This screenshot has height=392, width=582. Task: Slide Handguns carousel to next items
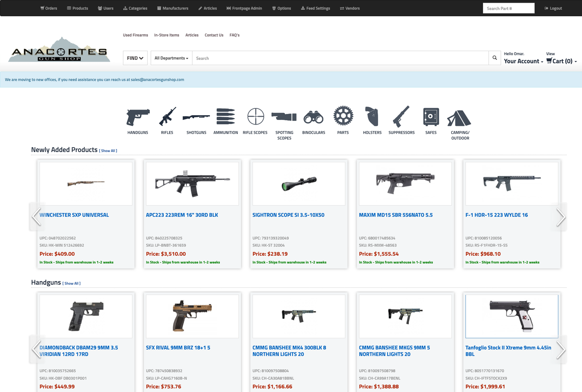(561, 349)
